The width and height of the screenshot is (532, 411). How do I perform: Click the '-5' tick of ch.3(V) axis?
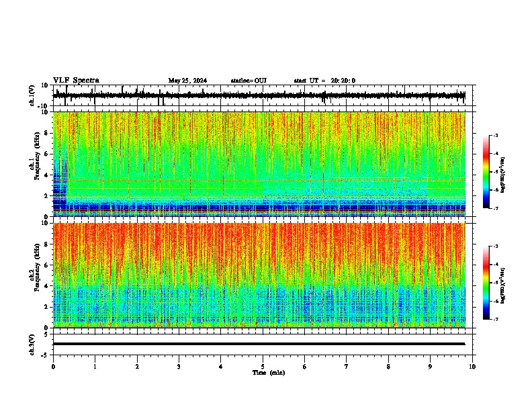[46, 355]
